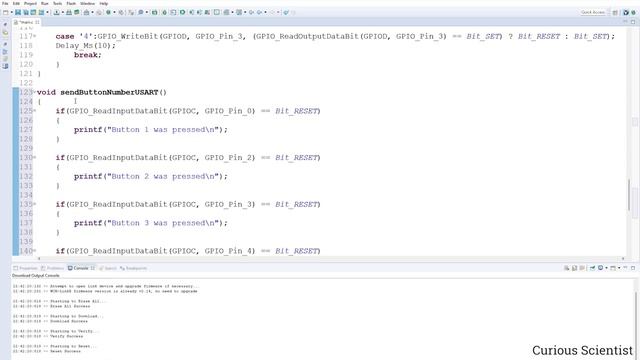Screen dimensions: 640x360
Task: Click GPIO_Pin_4 in the line 140 condition
Action: point(229,251)
